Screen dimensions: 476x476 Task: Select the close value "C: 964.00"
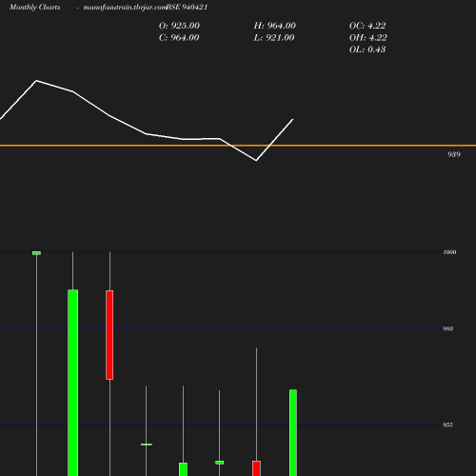(x=179, y=38)
